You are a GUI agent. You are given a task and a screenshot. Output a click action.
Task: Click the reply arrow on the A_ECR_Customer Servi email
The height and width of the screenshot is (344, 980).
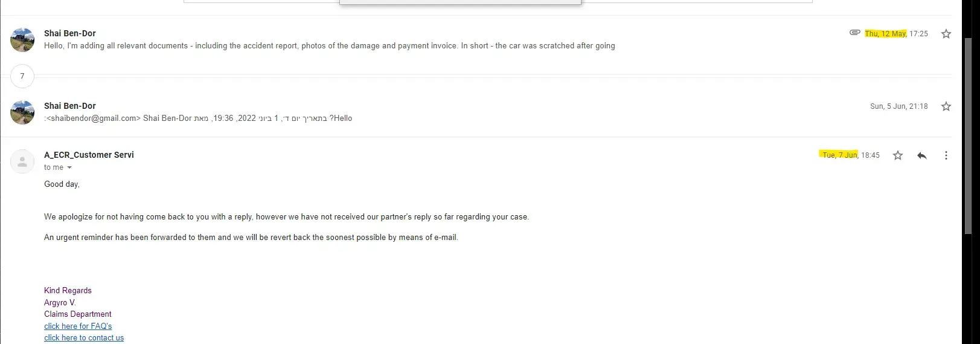[x=921, y=155]
